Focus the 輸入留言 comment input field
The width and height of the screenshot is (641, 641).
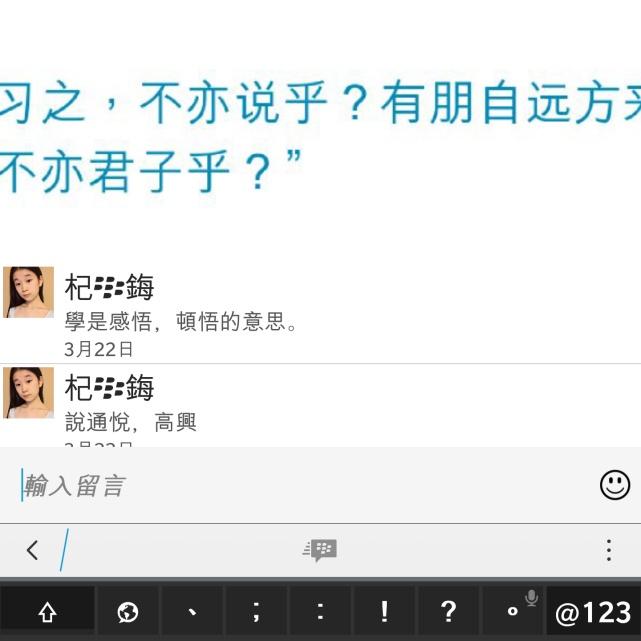coord(303,486)
